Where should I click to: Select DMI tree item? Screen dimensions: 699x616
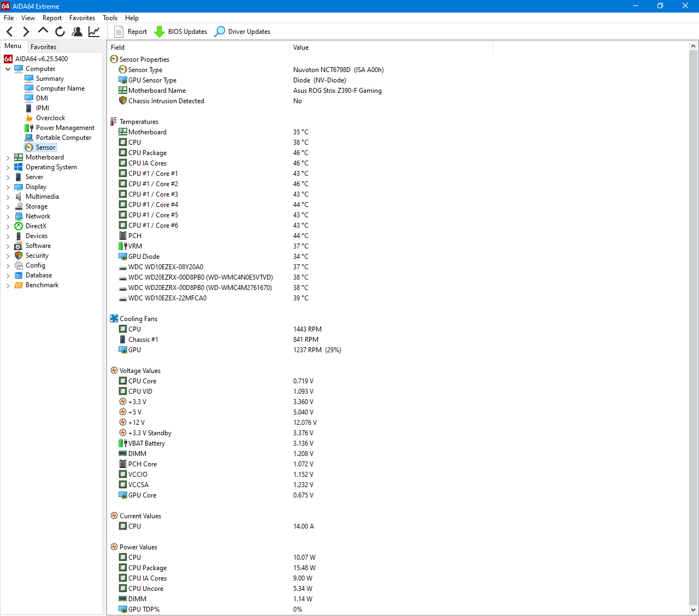click(x=42, y=98)
